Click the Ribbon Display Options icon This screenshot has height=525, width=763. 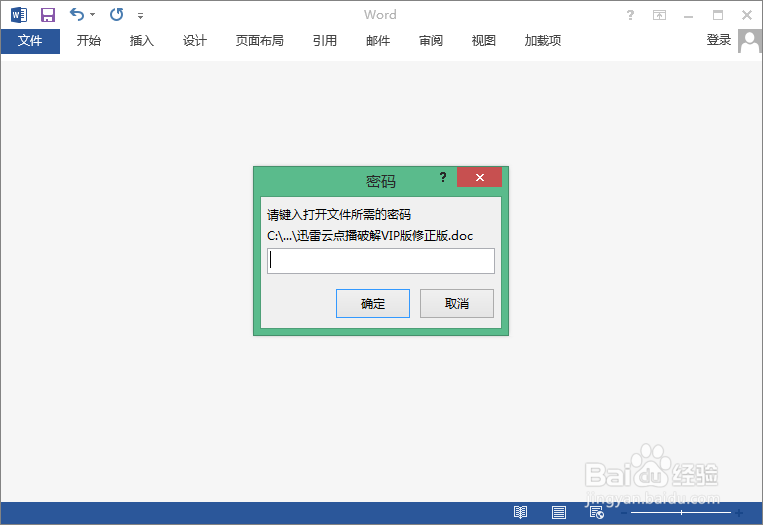pyautogui.click(x=659, y=15)
